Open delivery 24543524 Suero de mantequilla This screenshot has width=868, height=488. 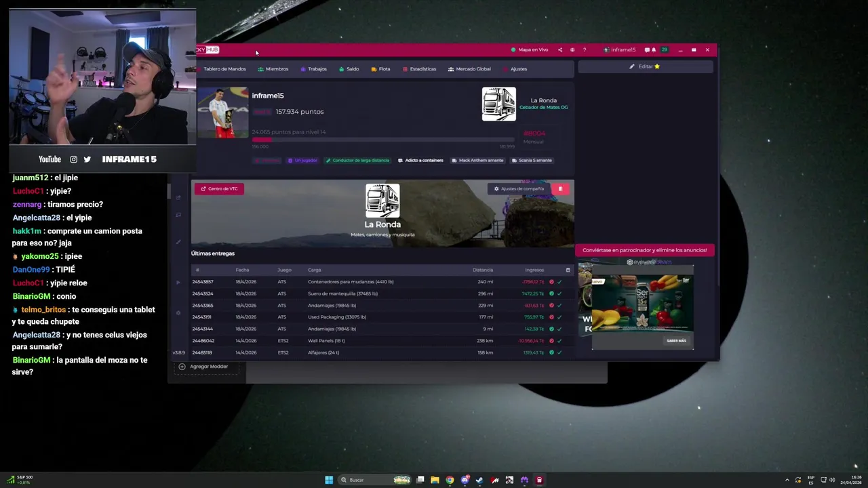382,293
